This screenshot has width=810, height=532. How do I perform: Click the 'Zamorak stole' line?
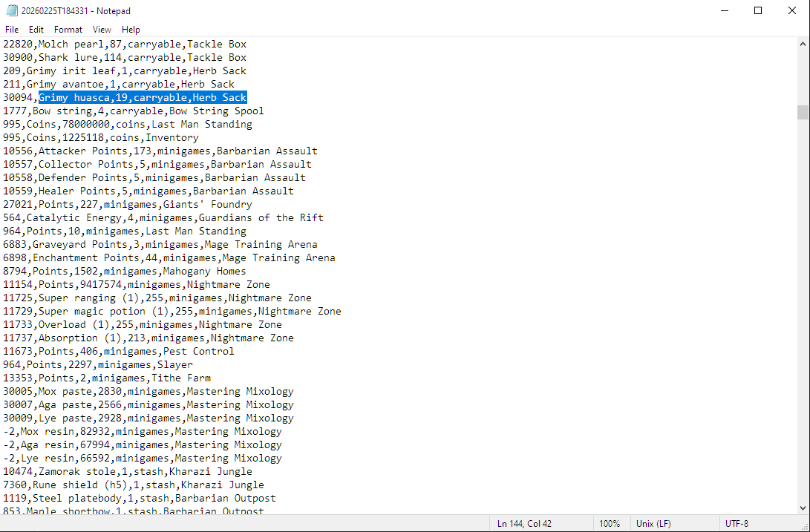coord(128,472)
